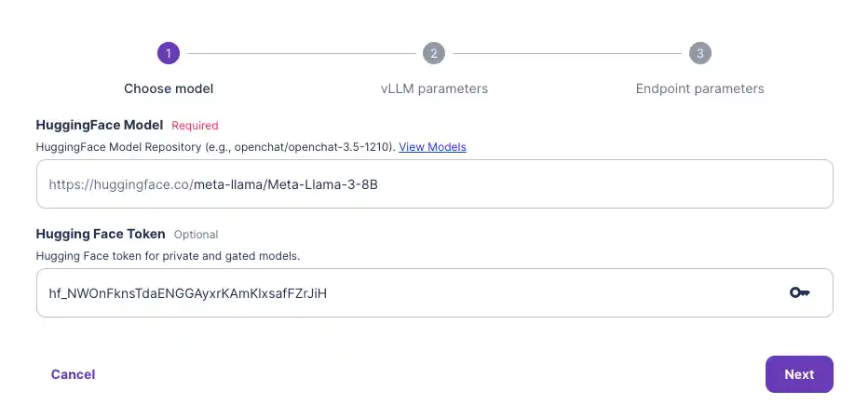The image size is (868, 419).
Task: Click the progress line between steps 1 and 2
Action: point(300,53)
